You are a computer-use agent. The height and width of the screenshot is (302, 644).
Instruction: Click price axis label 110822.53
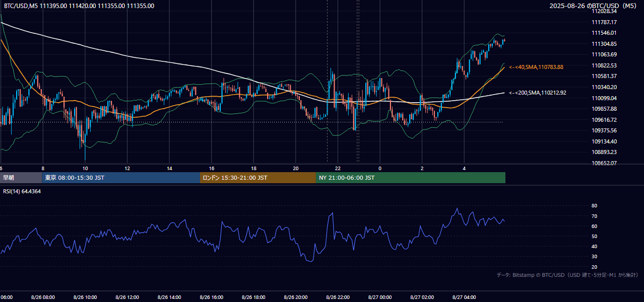(604, 65)
